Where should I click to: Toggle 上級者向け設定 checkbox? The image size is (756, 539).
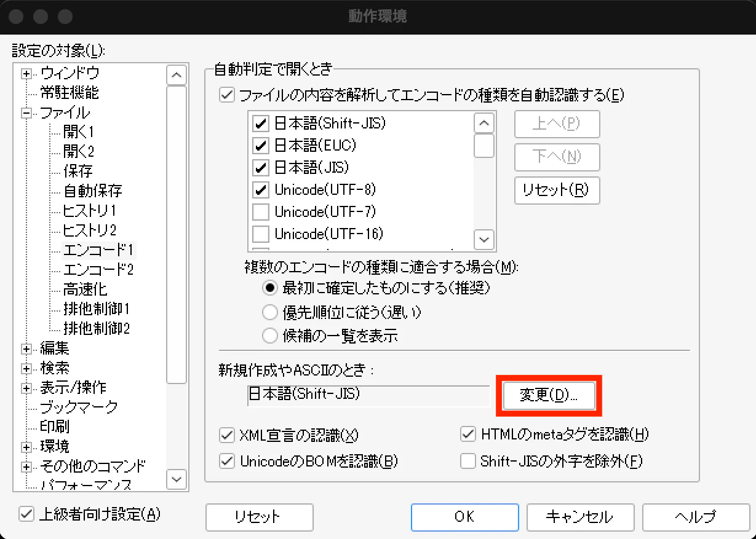(26, 514)
